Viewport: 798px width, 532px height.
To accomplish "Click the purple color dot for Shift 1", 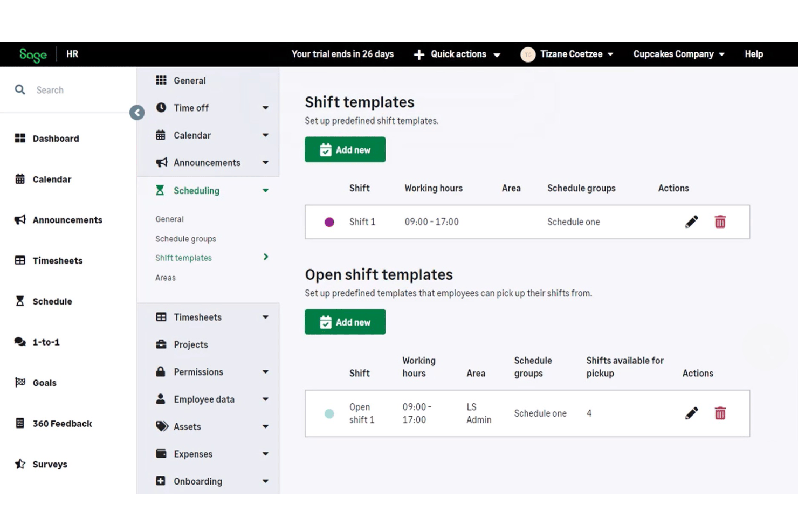I will tap(329, 222).
